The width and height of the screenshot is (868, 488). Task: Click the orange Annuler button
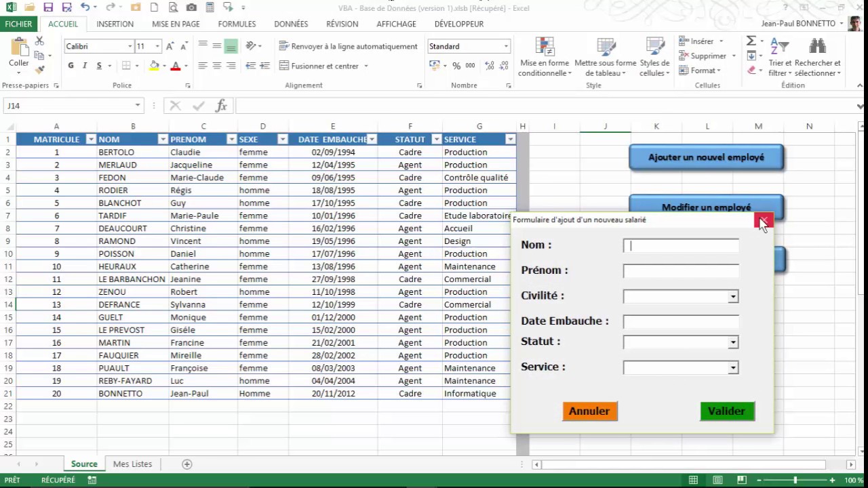point(589,411)
